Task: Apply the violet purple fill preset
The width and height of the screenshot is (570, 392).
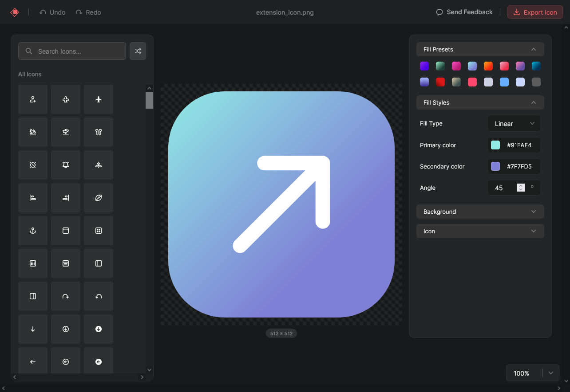Action: click(x=424, y=66)
